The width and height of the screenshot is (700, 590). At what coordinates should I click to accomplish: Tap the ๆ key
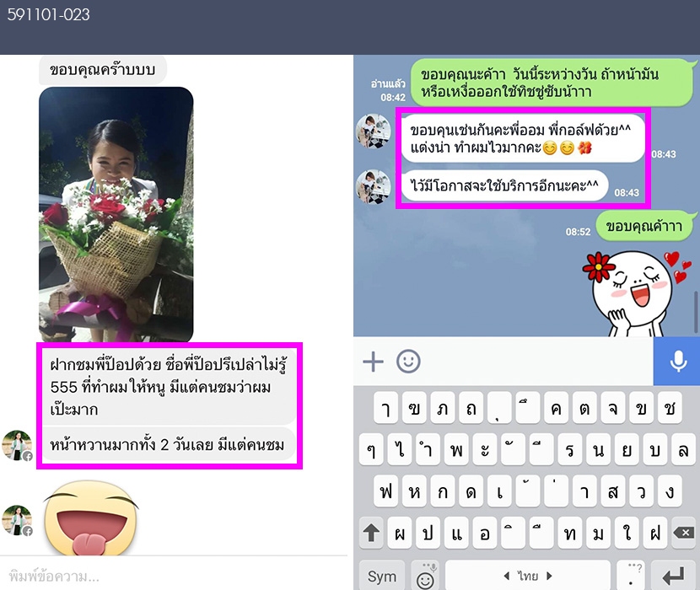point(371,449)
